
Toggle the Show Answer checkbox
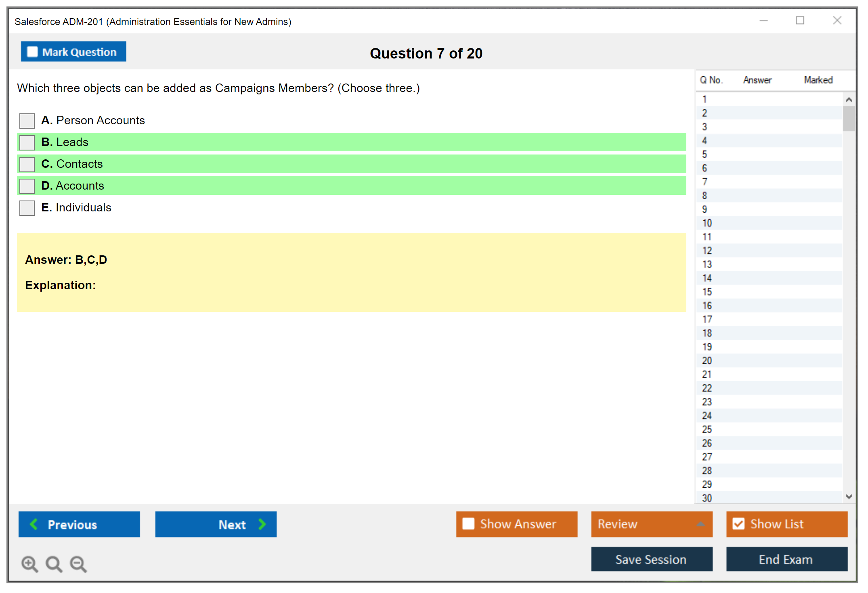[x=468, y=524]
